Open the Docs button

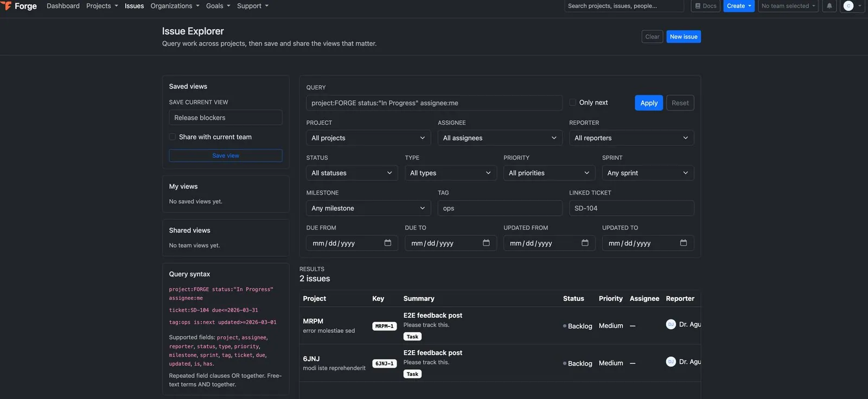tap(706, 6)
